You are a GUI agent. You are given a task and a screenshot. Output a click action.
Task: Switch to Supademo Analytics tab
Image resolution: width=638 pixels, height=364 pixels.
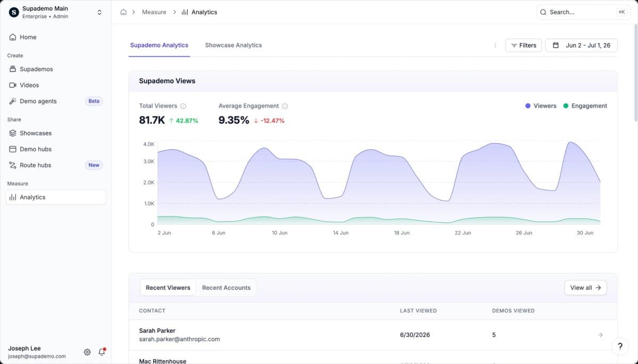pos(159,45)
